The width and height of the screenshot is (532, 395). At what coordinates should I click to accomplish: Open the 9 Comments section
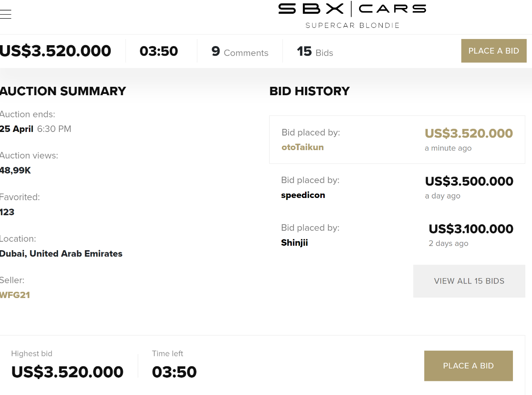point(240,52)
